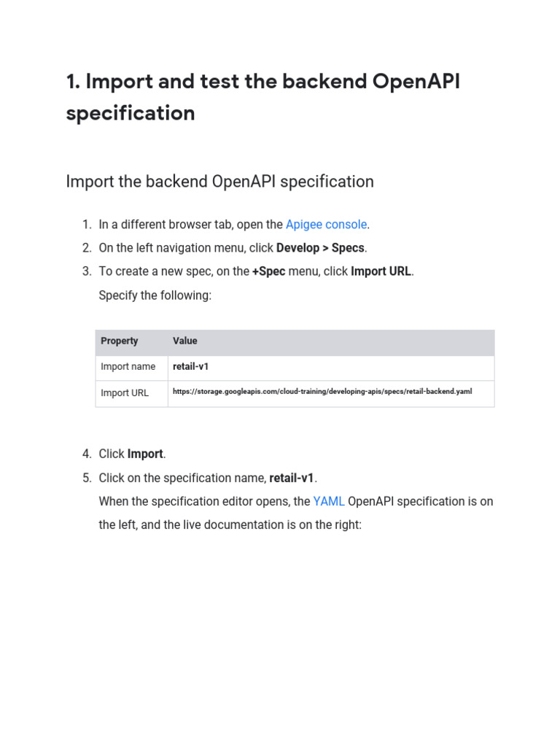Click the bold 'Develop > Specs' text
This screenshot has height=747, width=560.
(x=320, y=248)
